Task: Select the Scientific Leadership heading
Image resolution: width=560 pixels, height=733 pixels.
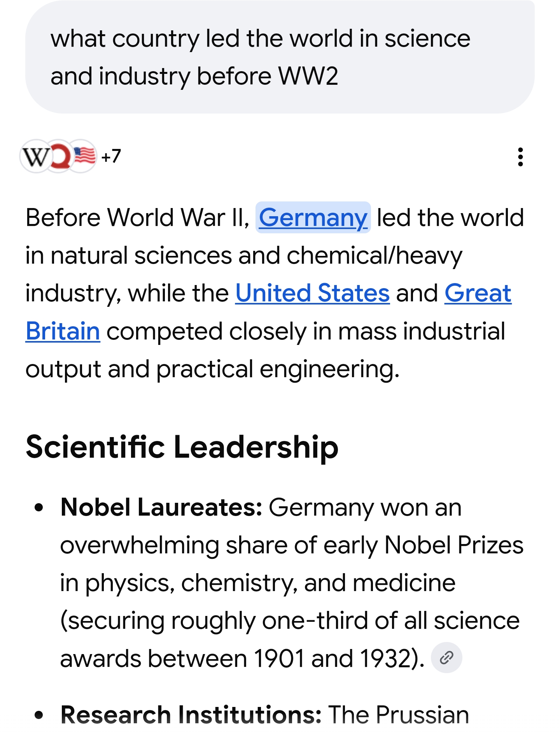Action: (182, 447)
